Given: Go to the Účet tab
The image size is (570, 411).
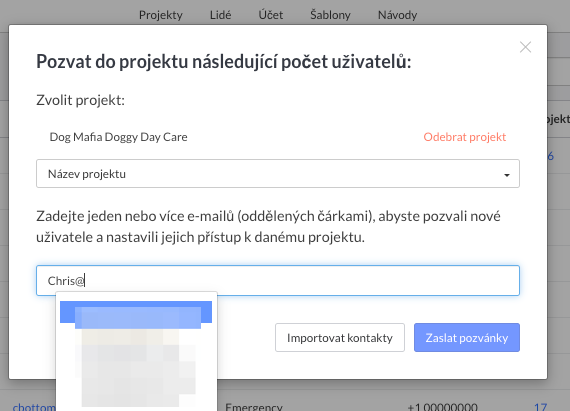Looking at the screenshot, I should [x=270, y=15].
